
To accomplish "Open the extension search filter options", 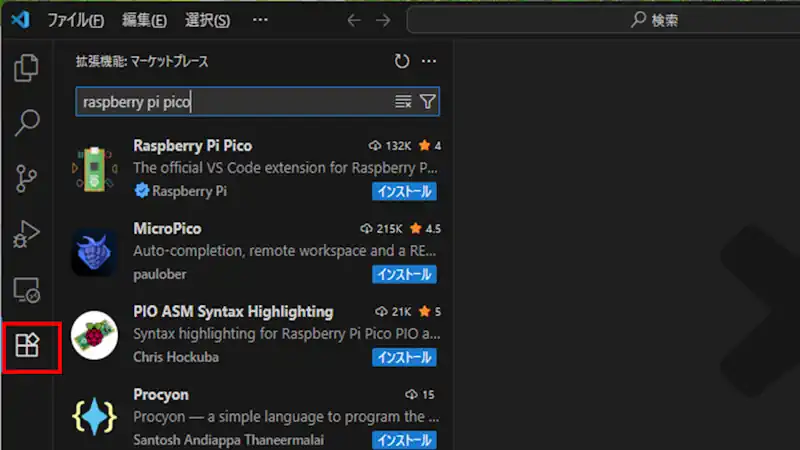I will pos(428,102).
